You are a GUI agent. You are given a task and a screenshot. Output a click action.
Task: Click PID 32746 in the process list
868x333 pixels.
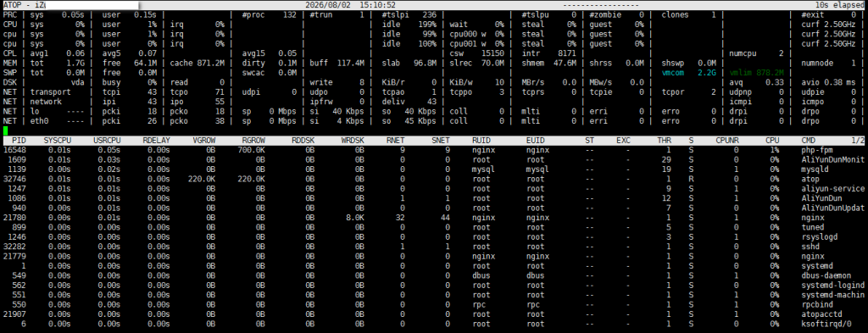(x=15, y=179)
